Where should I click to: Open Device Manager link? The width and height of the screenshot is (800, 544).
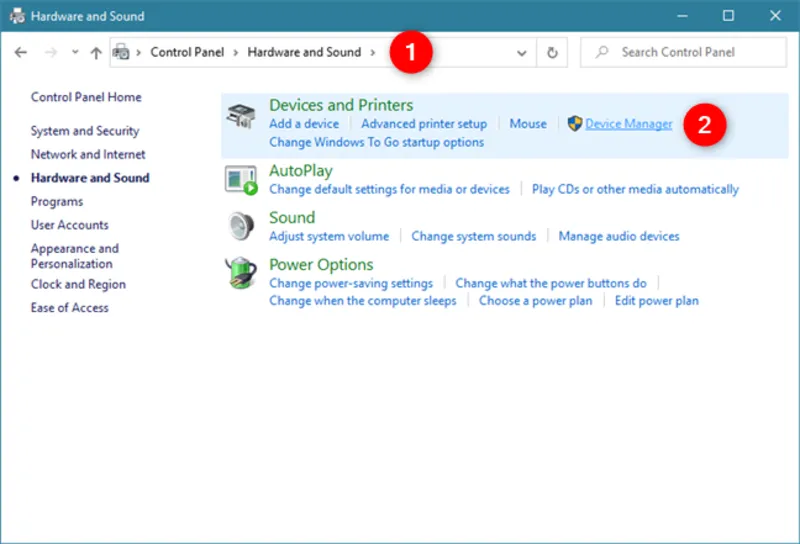click(x=629, y=123)
